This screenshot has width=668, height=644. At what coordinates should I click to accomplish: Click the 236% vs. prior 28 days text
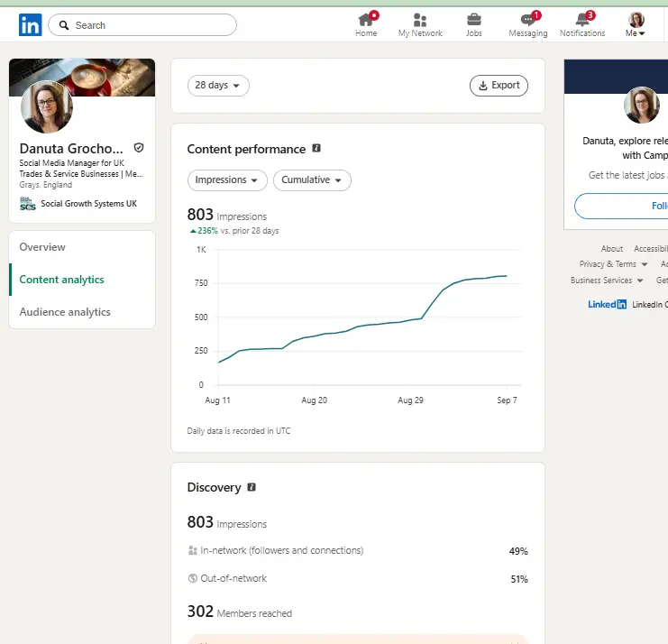233,231
